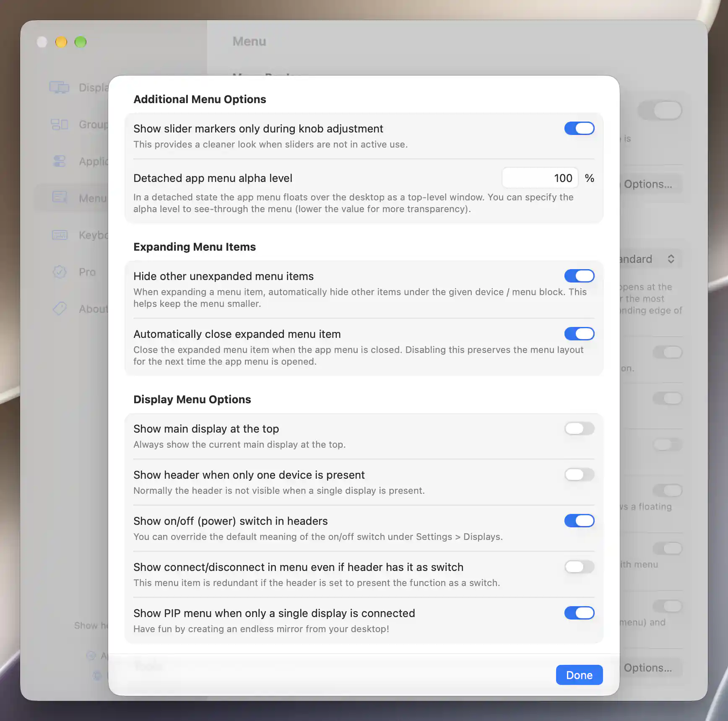The width and height of the screenshot is (728, 721).
Task: Click 'Have fun by creating an endless mirror' text
Action: pyautogui.click(x=261, y=629)
